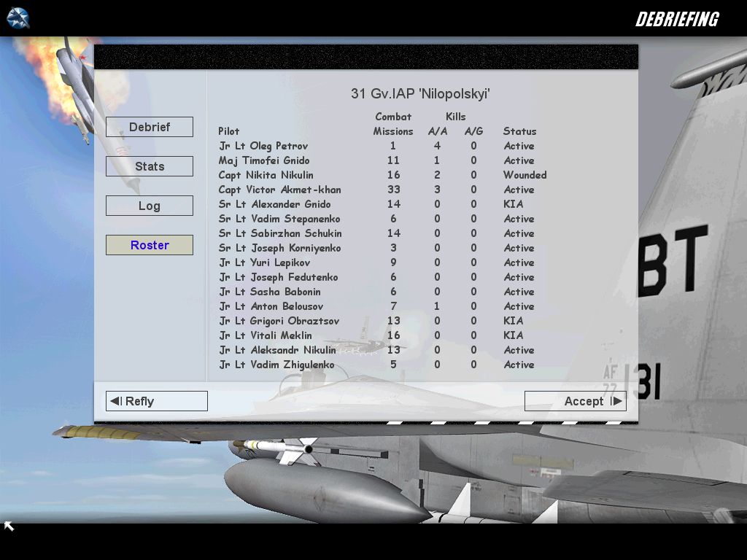Open the Log tab
This screenshot has width=747, height=560.
149,206
